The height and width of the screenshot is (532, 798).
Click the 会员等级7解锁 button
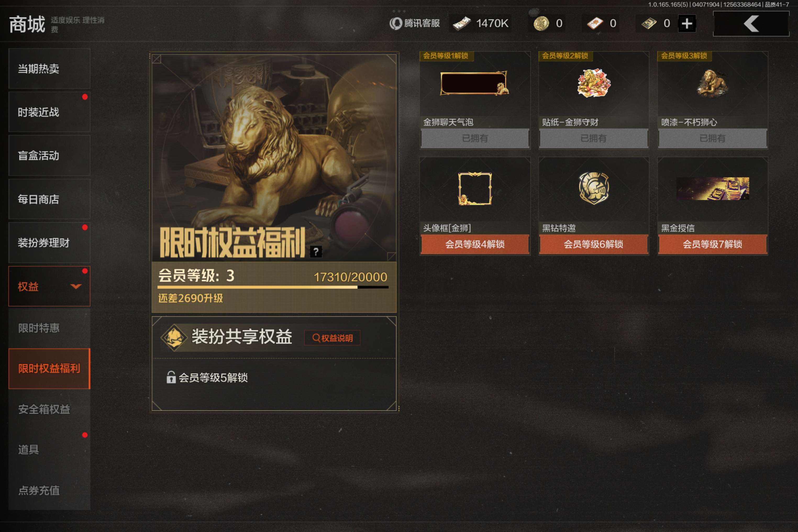[712, 244]
